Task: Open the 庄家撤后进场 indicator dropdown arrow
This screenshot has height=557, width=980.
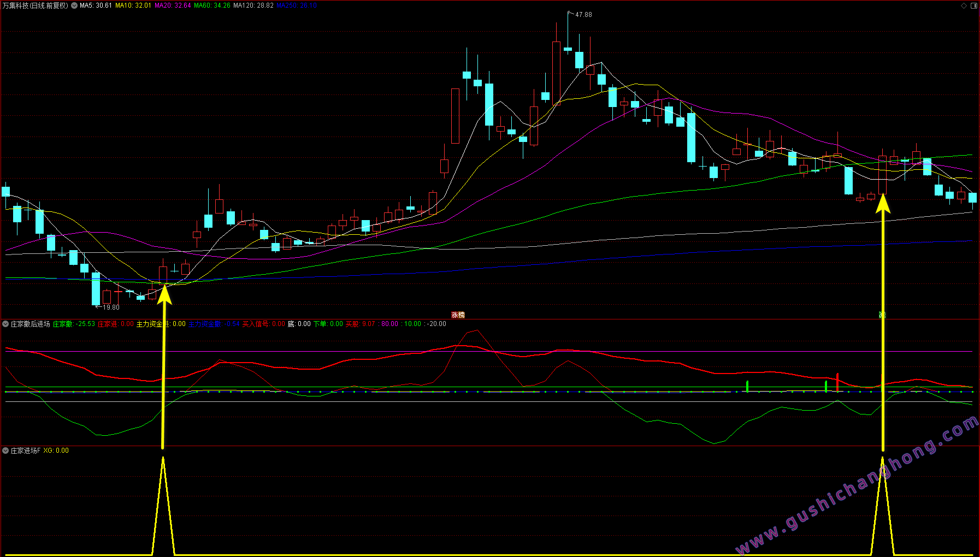Action: pos(5,324)
